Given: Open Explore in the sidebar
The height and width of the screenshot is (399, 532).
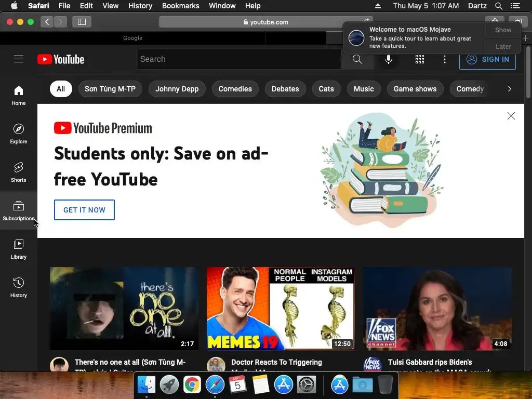Looking at the screenshot, I should pos(19,134).
